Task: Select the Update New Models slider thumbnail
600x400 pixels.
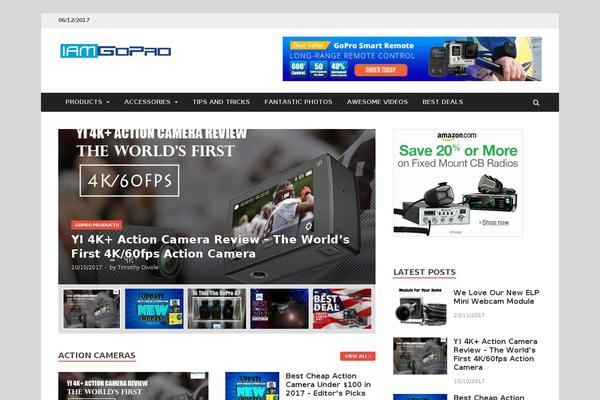Action: coord(154,309)
